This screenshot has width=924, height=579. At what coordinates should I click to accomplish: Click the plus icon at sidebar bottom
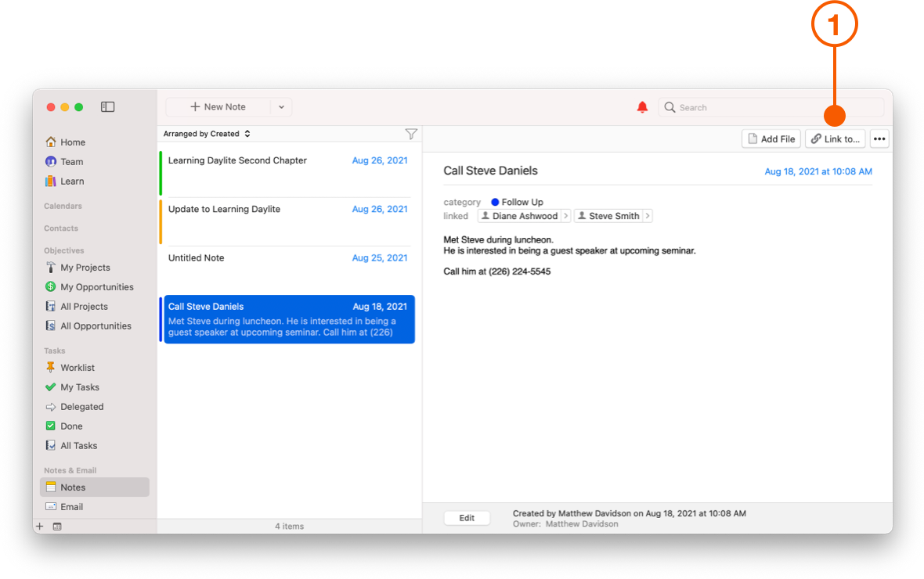(x=39, y=526)
